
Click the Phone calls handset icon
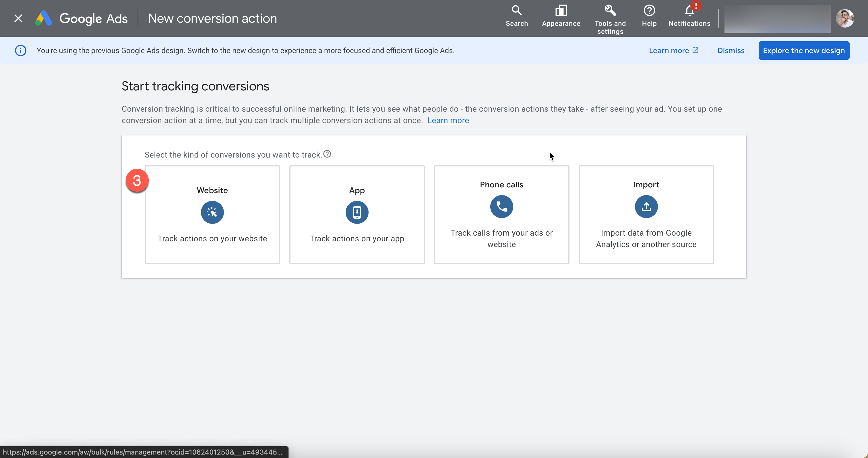pyautogui.click(x=501, y=207)
